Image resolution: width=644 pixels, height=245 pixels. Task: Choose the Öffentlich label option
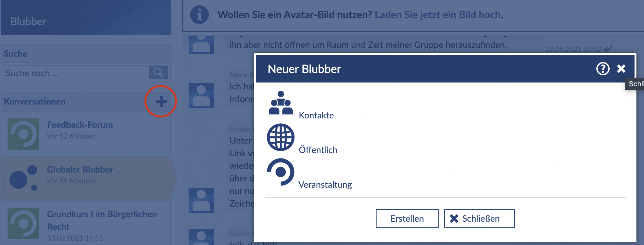[318, 150]
